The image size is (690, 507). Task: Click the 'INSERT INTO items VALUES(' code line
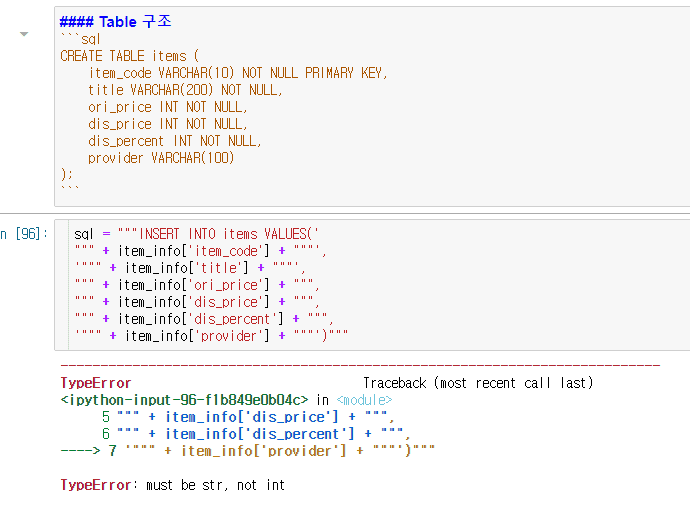(196, 234)
